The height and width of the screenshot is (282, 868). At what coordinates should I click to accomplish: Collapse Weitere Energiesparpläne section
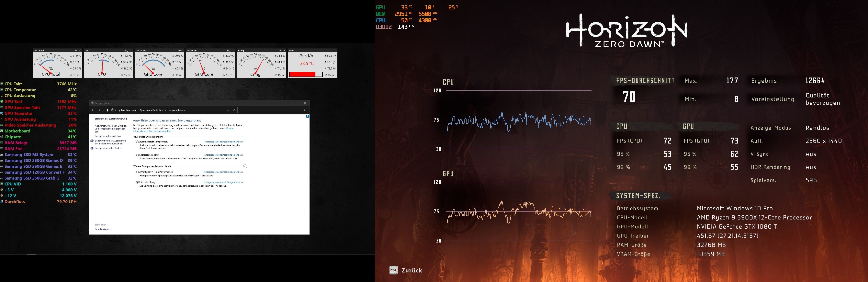pos(245,166)
